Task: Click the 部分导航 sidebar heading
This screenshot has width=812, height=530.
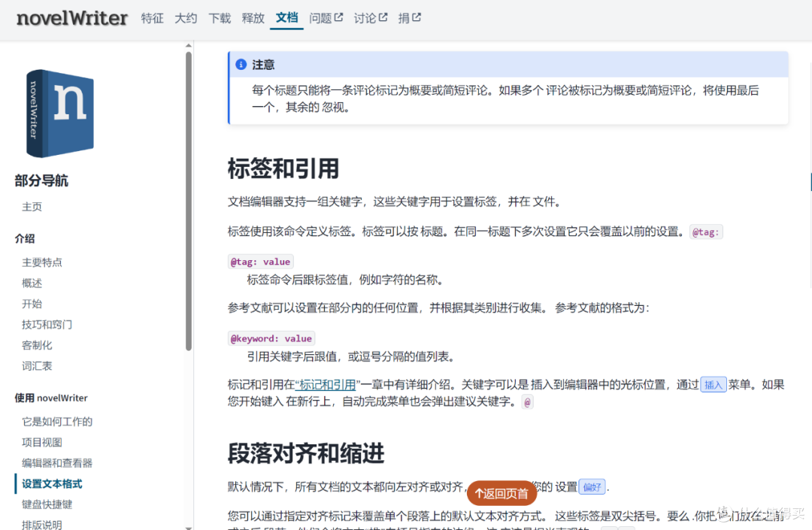Action: [x=41, y=180]
